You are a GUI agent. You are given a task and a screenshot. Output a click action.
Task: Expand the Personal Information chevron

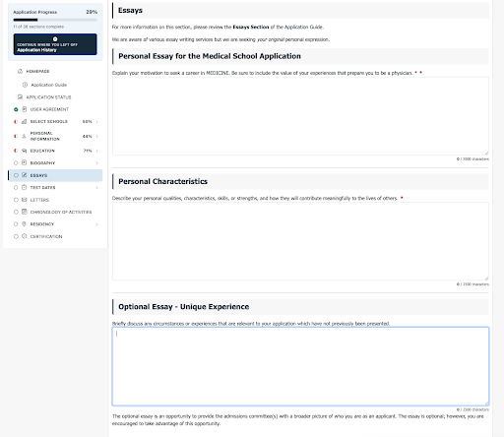tap(96, 136)
